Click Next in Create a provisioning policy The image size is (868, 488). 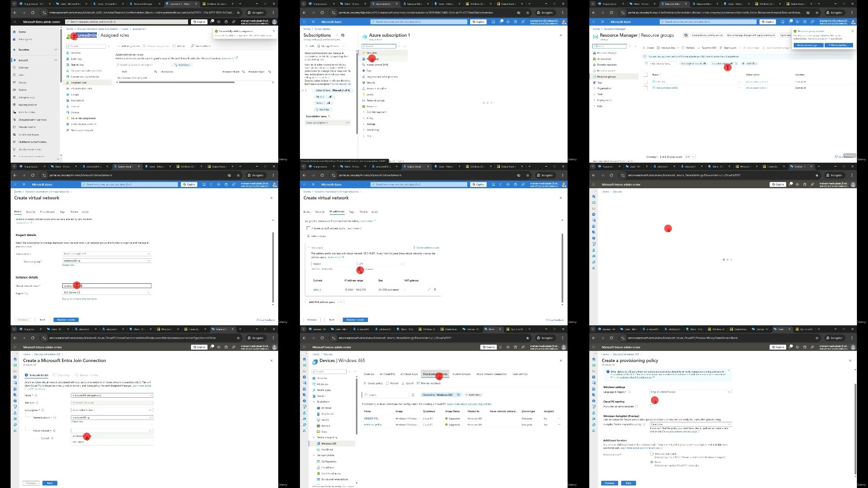click(628, 483)
